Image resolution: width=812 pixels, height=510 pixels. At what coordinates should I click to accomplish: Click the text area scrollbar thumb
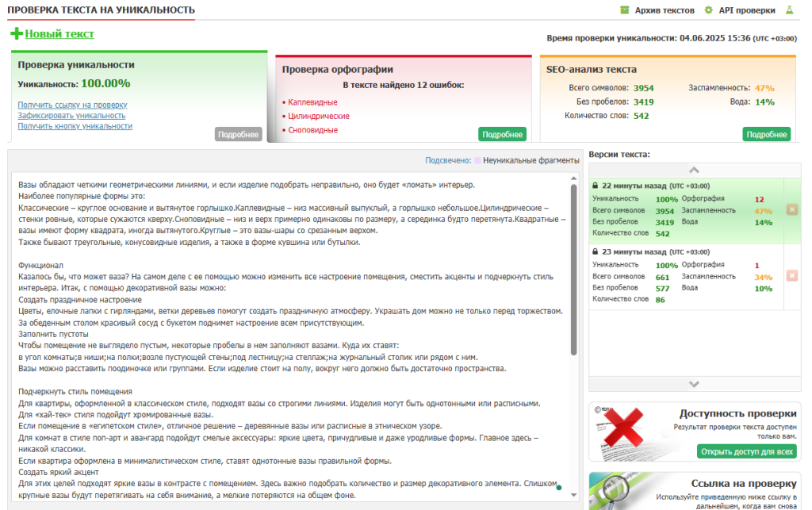[x=574, y=270]
